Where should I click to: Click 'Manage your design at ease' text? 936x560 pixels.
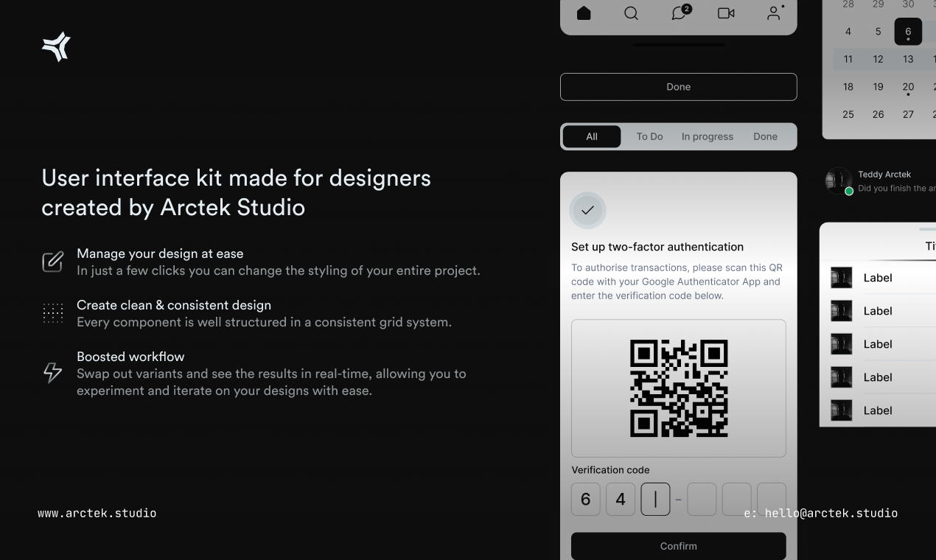[x=160, y=253]
